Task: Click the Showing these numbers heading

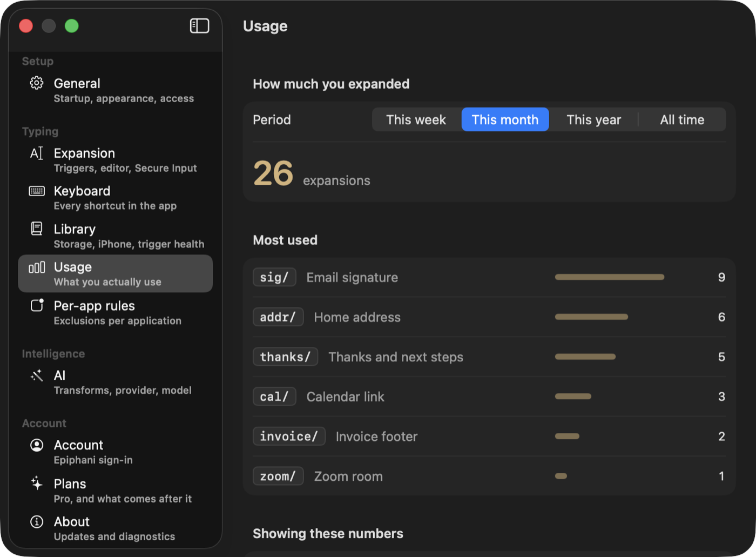Action: click(x=328, y=533)
